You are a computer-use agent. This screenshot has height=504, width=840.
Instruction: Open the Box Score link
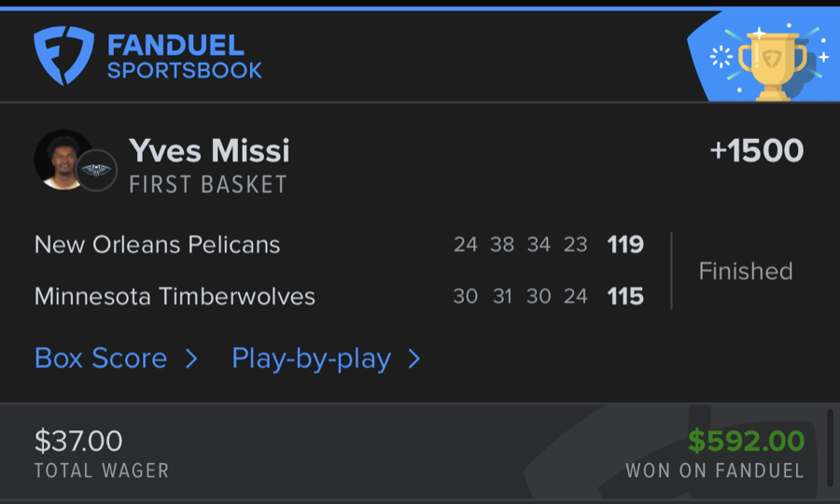coord(101,358)
